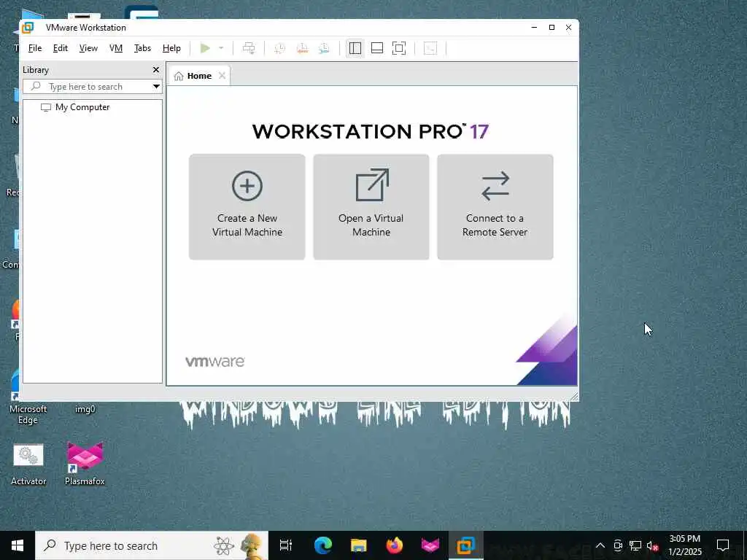This screenshot has height=560, width=747.
Task: Click Connect to a Remote Server
Action: [x=495, y=206]
